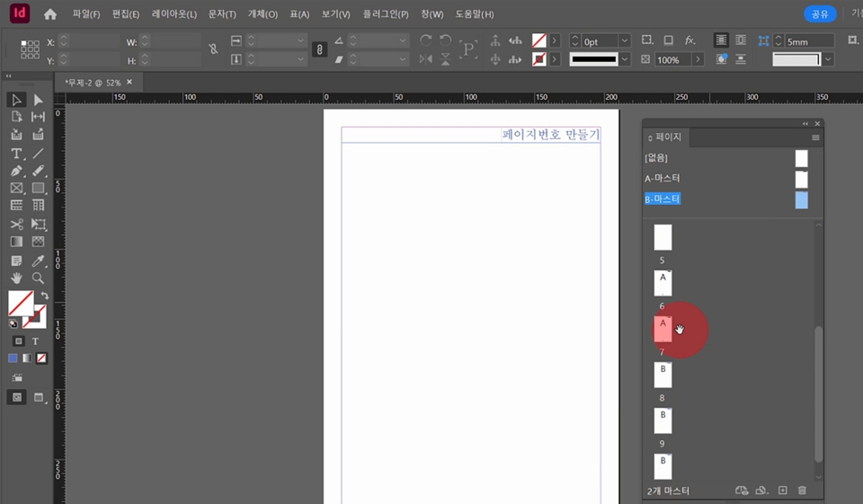Image resolution: width=863 pixels, height=504 pixels.
Task: Swap fill and stroke colors
Action: [x=45, y=296]
